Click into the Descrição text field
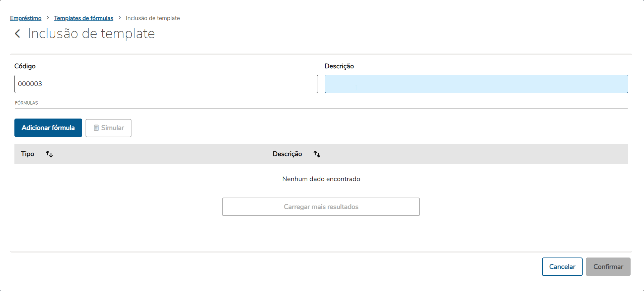This screenshot has width=644, height=291. [476, 84]
